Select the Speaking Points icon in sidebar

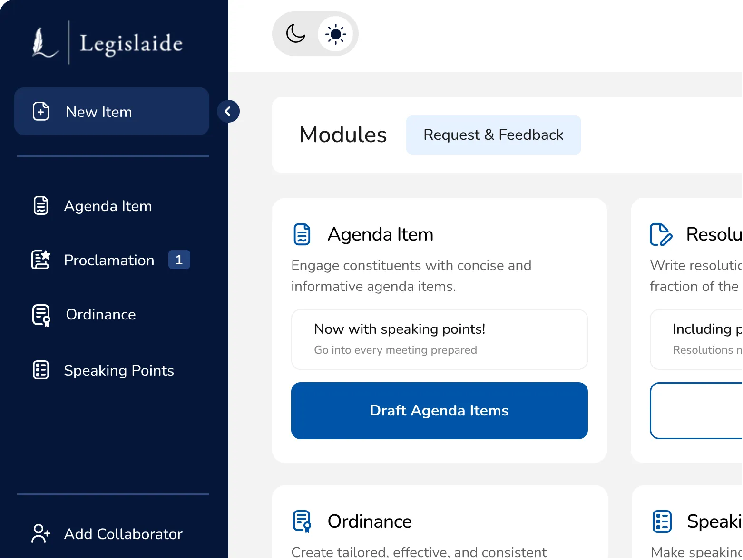click(41, 370)
